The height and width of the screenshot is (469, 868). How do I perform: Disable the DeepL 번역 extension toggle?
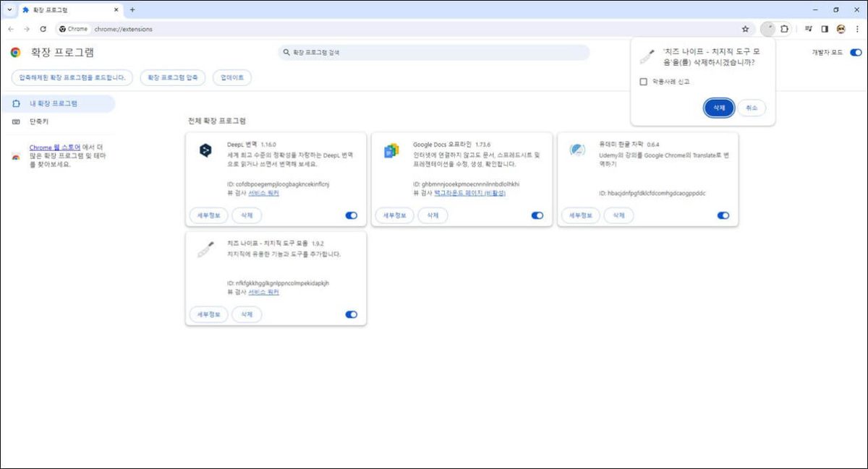352,215
